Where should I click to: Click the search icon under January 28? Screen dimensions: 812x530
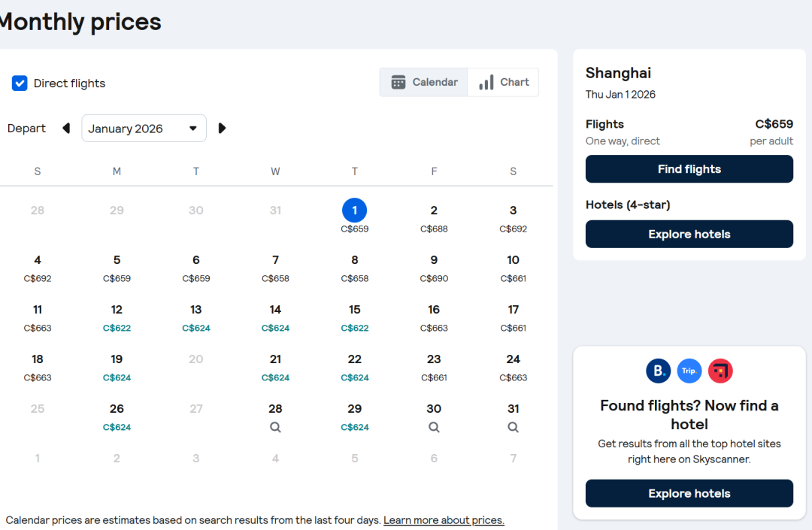275,427
